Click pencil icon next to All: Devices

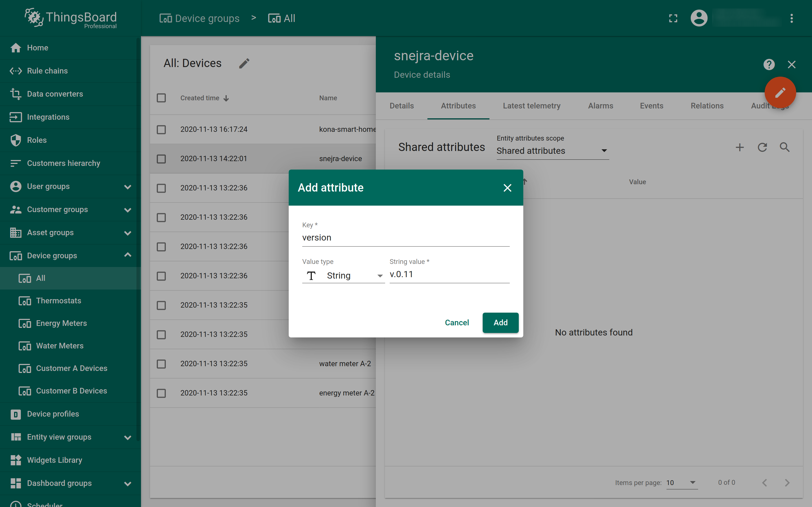click(244, 63)
